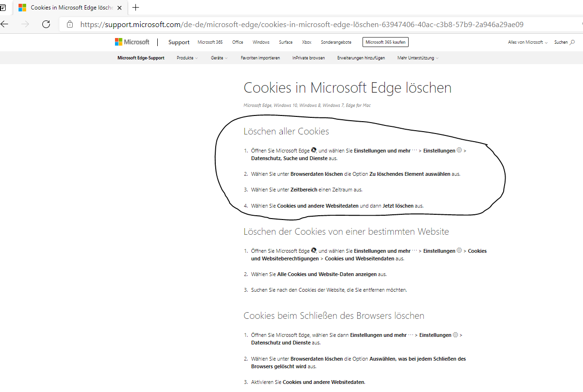Click the browser back arrow
Image resolution: width=583 pixels, height=392 pixels.
tap(4, 24)
